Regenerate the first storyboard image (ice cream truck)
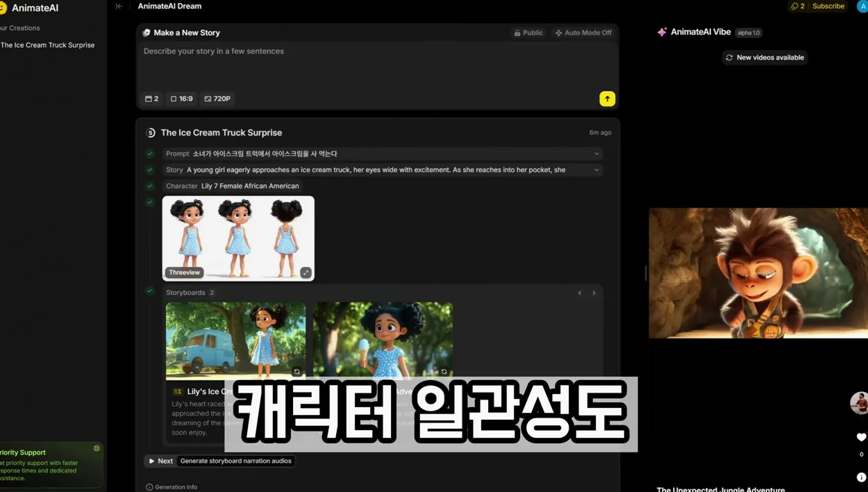 point(297,372)
